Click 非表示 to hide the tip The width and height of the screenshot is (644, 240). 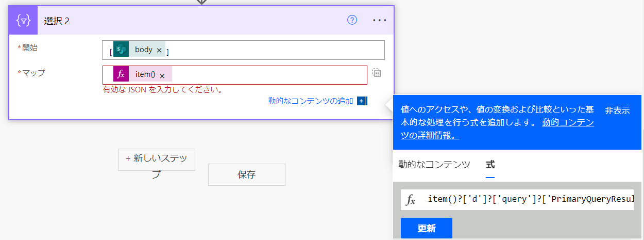[617, 110]
